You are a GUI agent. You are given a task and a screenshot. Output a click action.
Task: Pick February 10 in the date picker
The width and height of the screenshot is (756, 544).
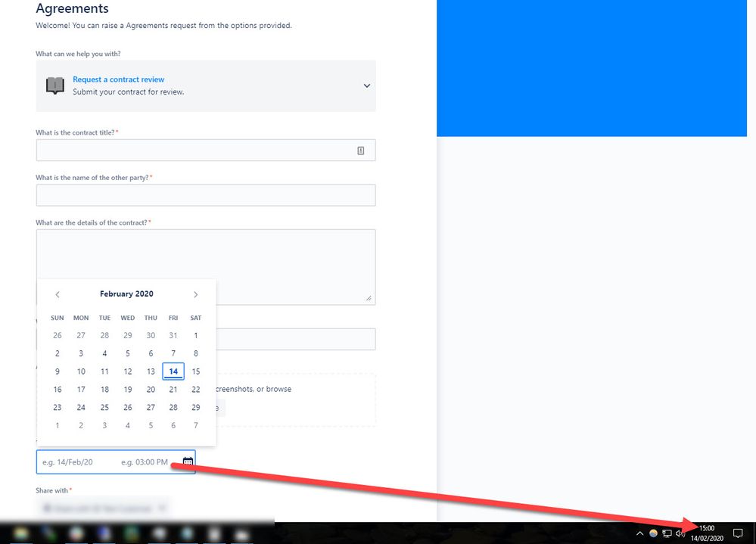click(x=81, y=371)
